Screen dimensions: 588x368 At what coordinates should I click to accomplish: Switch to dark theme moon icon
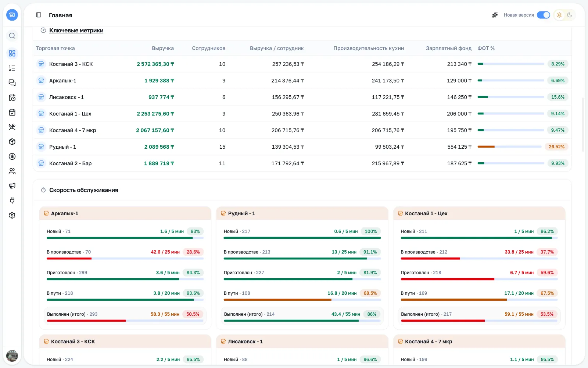[570, 15]
